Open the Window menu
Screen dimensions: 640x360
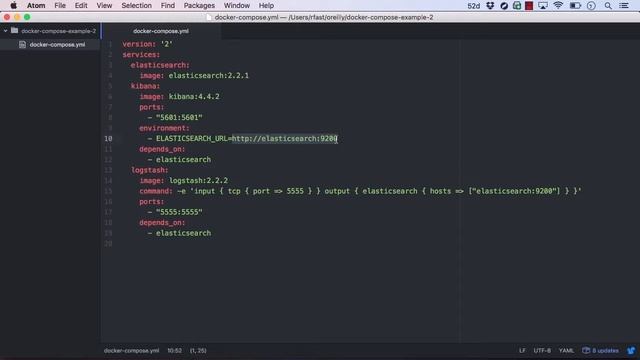[237, 6]
